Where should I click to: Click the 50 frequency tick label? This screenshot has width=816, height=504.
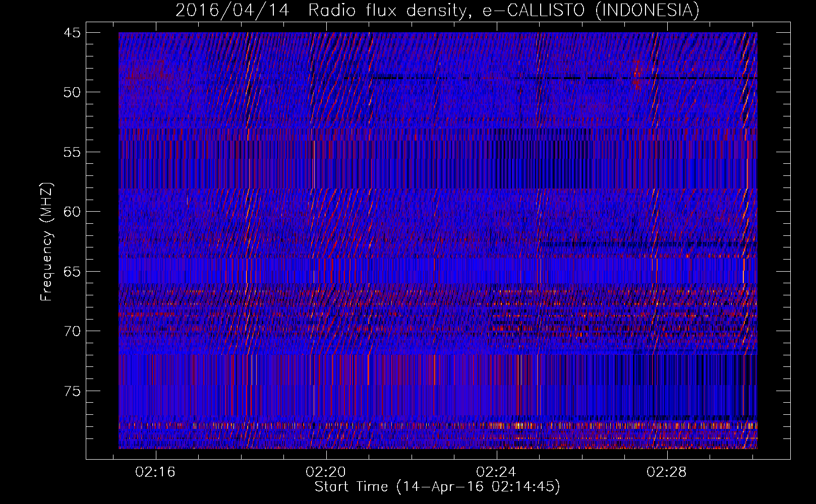point(72,92)
